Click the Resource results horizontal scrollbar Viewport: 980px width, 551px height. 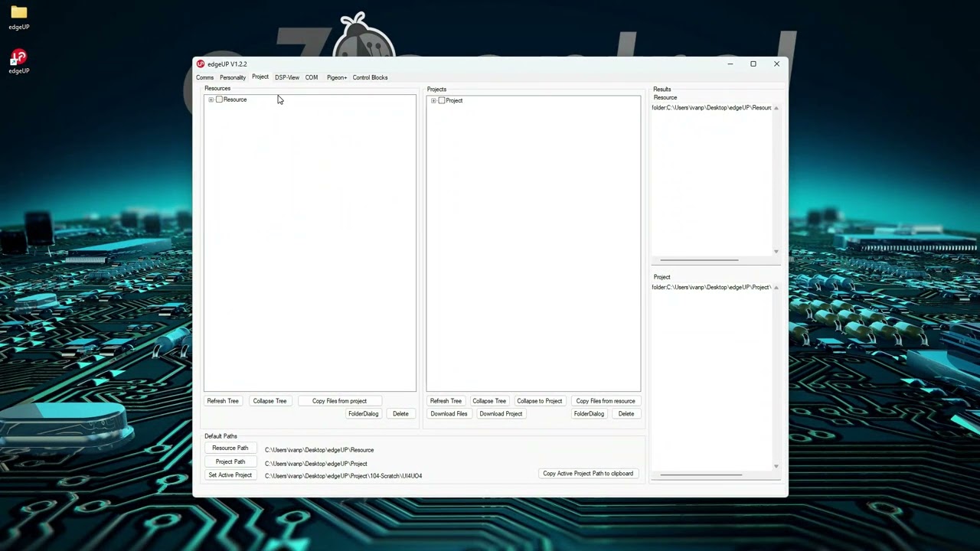(698, 260)
